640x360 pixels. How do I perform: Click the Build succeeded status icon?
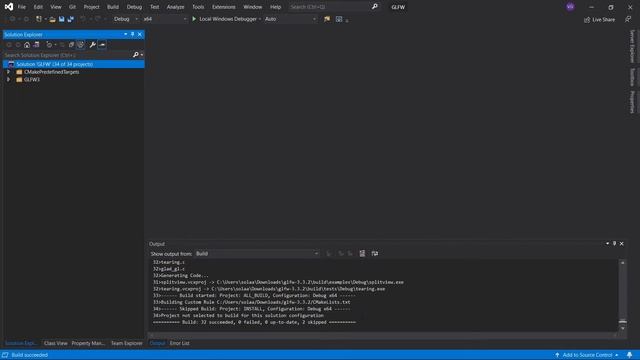[x=5, y=355]
